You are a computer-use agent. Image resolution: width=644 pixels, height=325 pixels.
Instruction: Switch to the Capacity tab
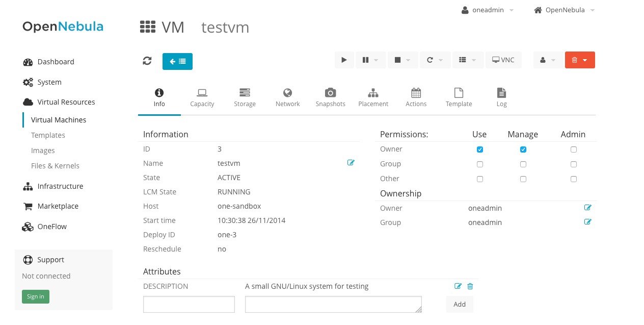(x=202, y=97)
